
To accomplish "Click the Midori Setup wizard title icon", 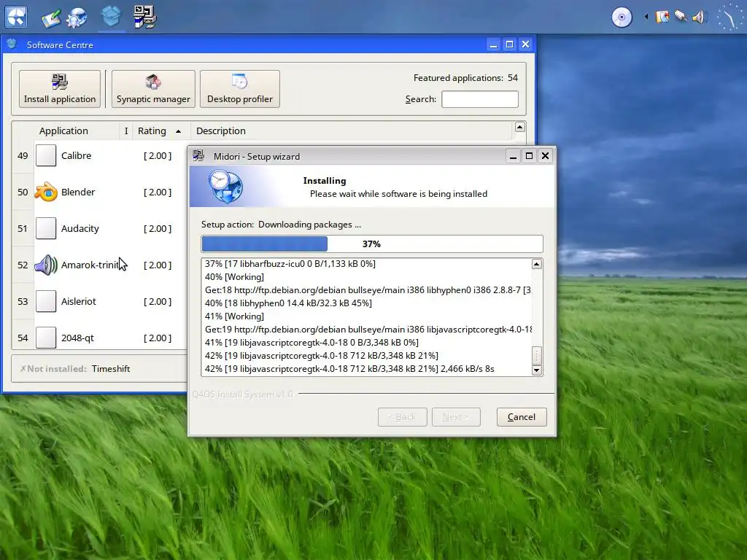I will pyautogui.click(x=198, y=156).
